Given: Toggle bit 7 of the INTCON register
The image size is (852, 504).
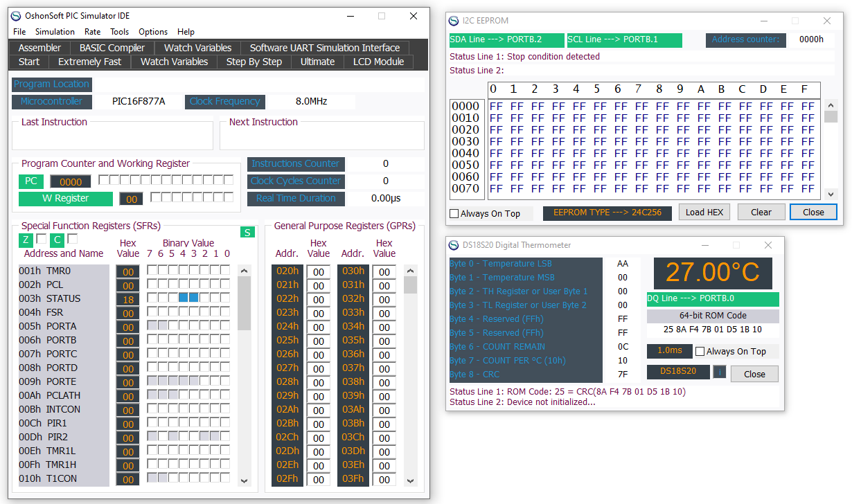Looking at the screenshot, I should click(152, 409).
